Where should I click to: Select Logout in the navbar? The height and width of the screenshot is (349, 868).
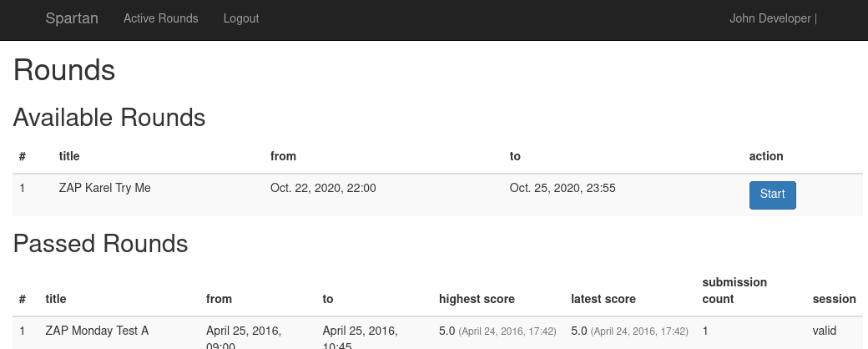(x=241, y=18)
